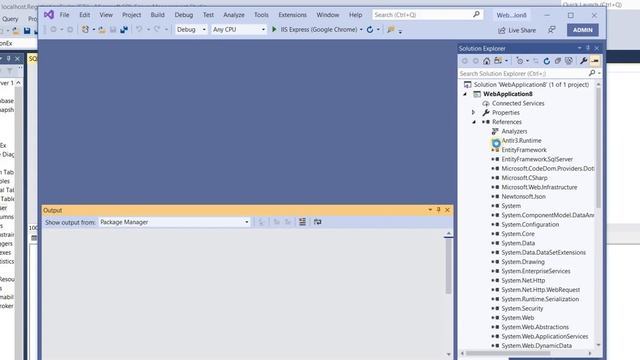Viewport: 640px width, 360px height.
Task: Toggle auto-hide pin on Output panel
Action: click(438, 210)
